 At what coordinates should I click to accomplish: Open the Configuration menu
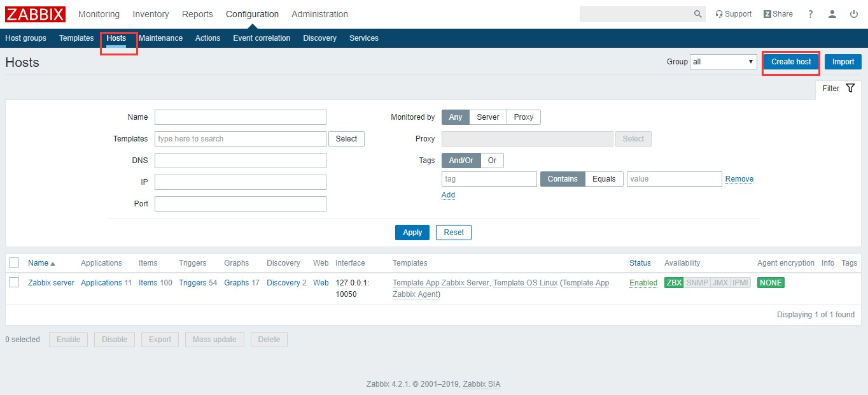[x=252, y=14]
